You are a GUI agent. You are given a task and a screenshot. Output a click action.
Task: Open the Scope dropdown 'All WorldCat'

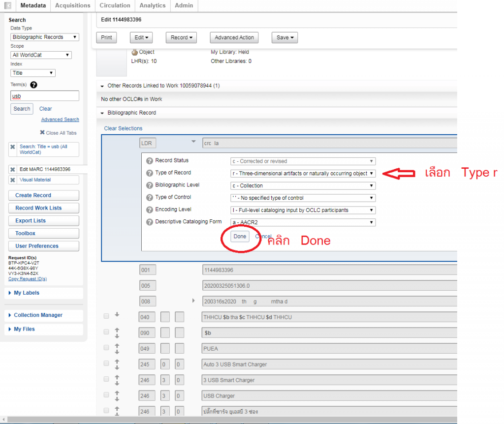(x=41, y=55)
